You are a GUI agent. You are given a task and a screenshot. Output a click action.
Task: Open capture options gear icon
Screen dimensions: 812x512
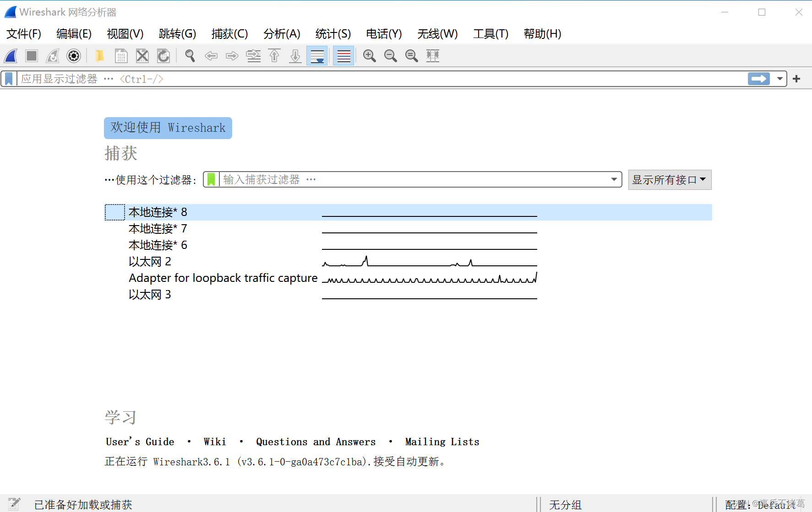click(74, 56)
